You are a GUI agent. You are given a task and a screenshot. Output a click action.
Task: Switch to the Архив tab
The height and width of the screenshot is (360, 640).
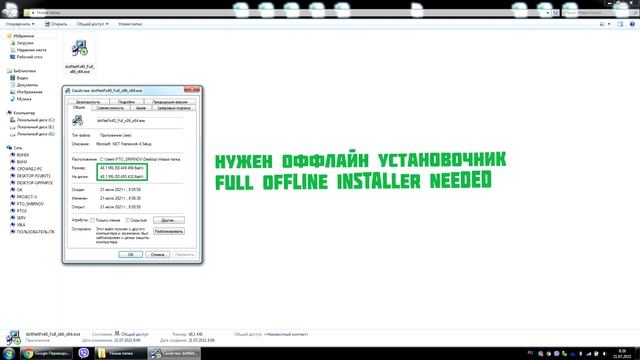click(x=141, y=108)
